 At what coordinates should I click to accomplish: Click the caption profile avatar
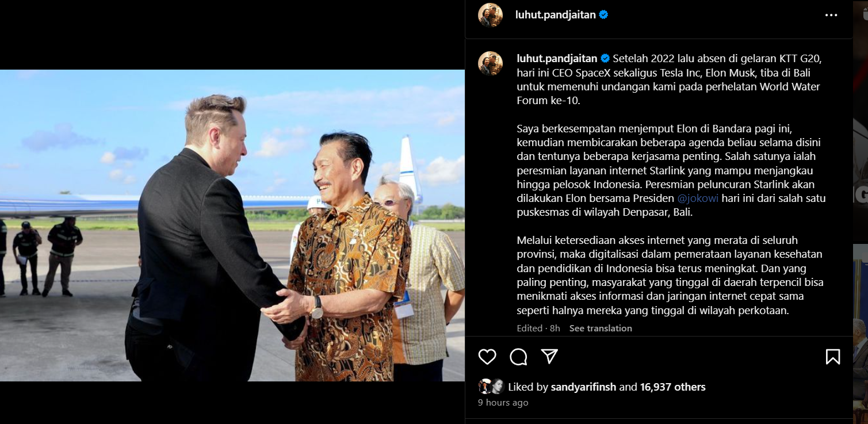point(490,63)
